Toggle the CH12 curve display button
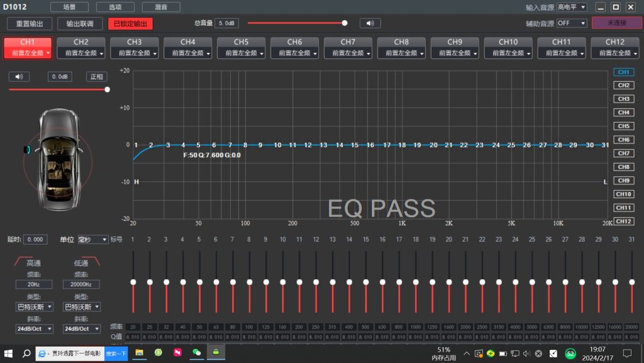 coord(623,221)
